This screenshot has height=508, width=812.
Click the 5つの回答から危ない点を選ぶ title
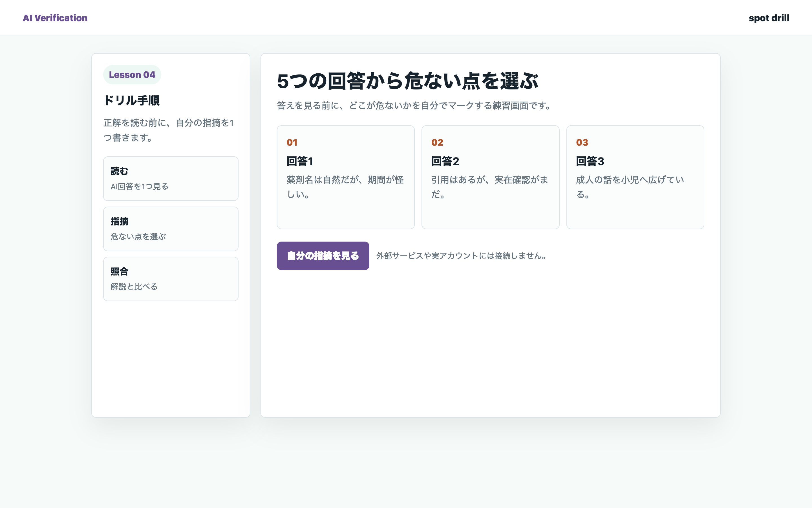point(407,81)
